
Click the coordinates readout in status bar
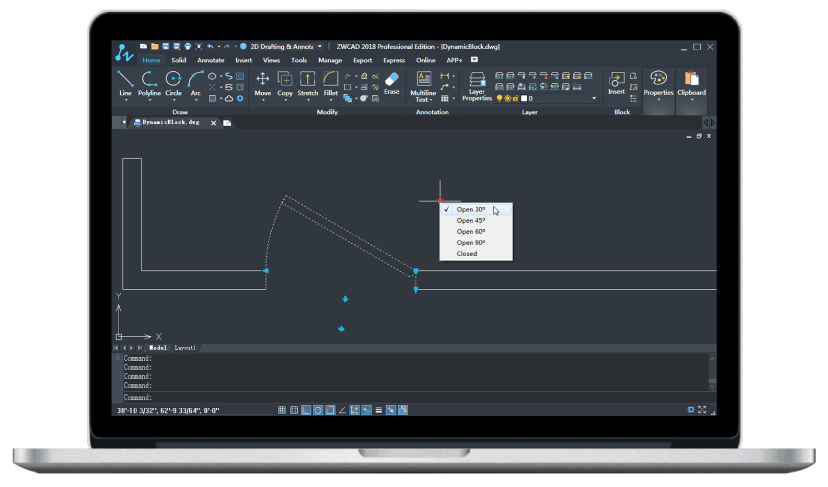[168, 410]
